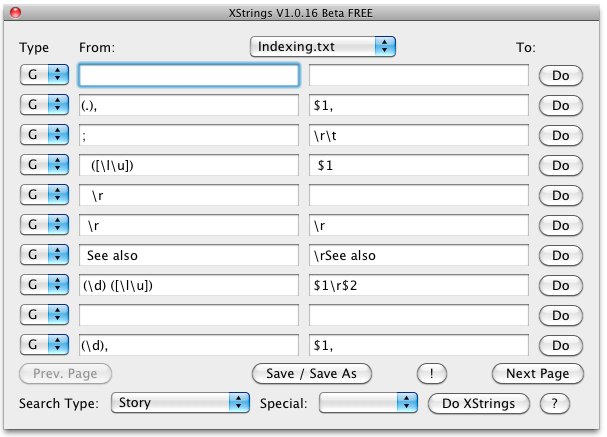Screen dimensions: 607x437
Task: Click Do for the (\d), row
Action: [x=561, y=345]
